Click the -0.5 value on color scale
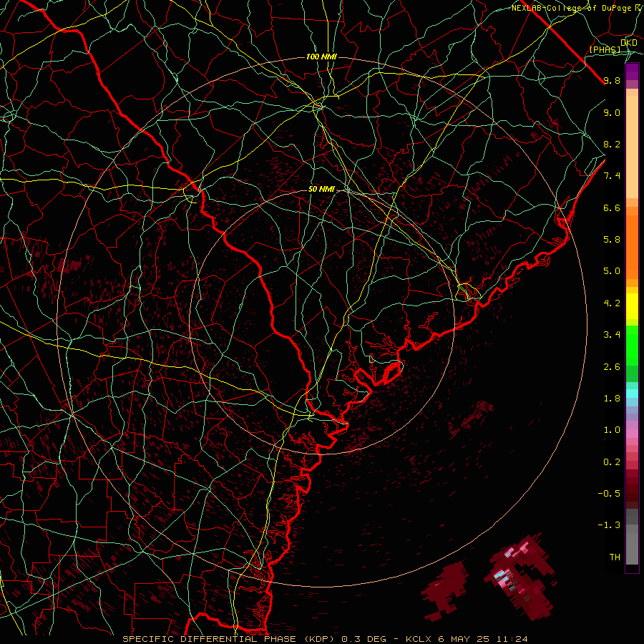644x644 pixels. coord(609,493)
